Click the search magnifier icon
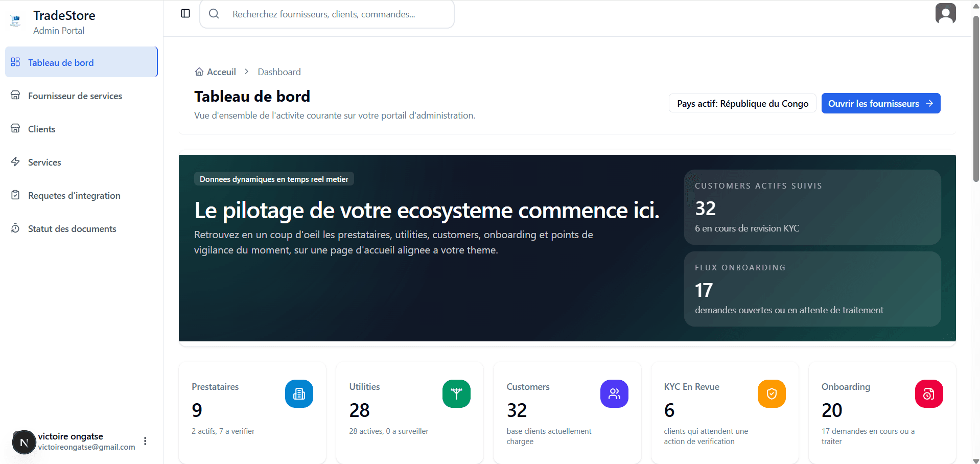Image resolution: width=980 pixels, height=464 pixels. [214, 14]
